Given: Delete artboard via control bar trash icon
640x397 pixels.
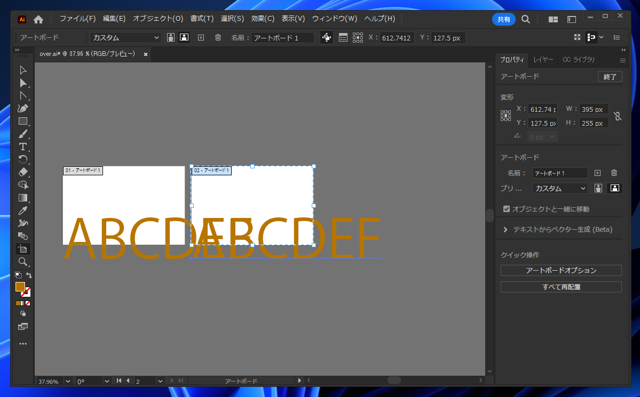Looking at the screenshot, I should [x=218, y=38].
